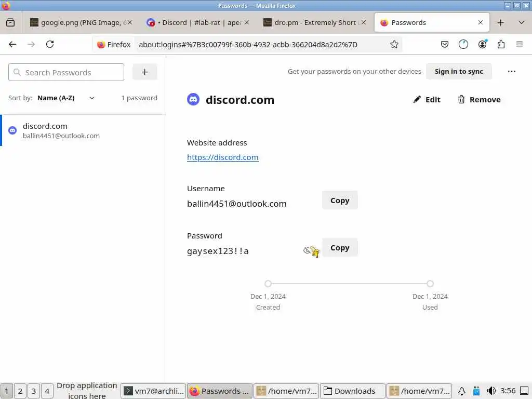Image resolution: width=532 pixels, height=399 pixels.
Task: Click the blue network tray icon
Action: point(476,391)
